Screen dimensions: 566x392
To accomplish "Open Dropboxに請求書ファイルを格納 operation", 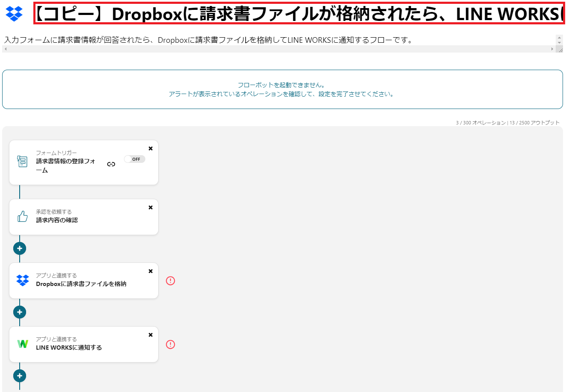I will pos(84,280).
